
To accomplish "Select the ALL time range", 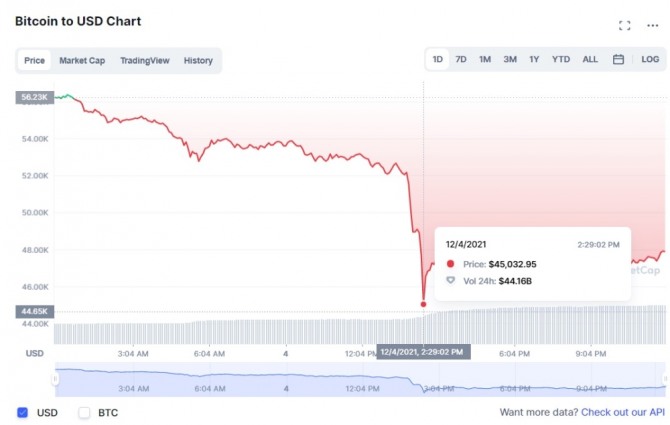I will click(x=590, y=59).
